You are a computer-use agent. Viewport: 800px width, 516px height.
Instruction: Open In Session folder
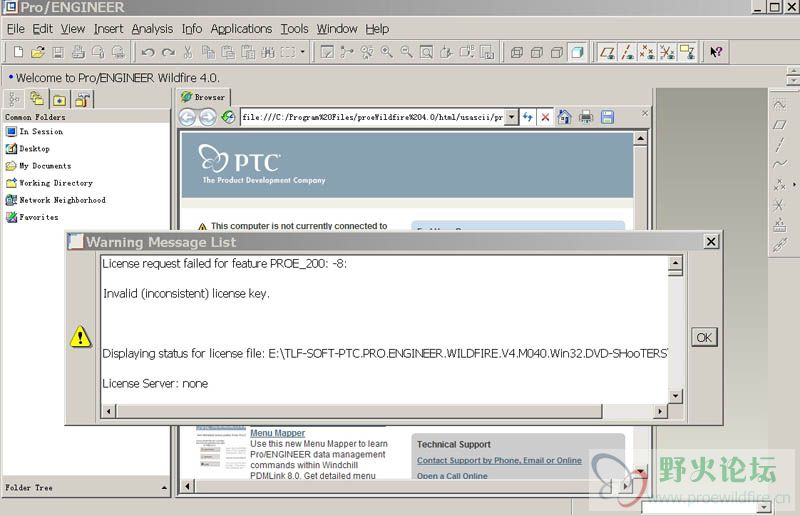click(35, 132)
